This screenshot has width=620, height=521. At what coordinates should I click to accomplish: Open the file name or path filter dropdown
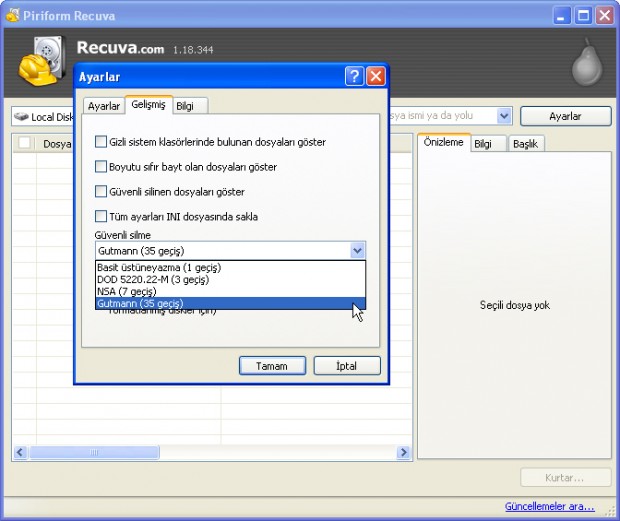click(504, 116)
